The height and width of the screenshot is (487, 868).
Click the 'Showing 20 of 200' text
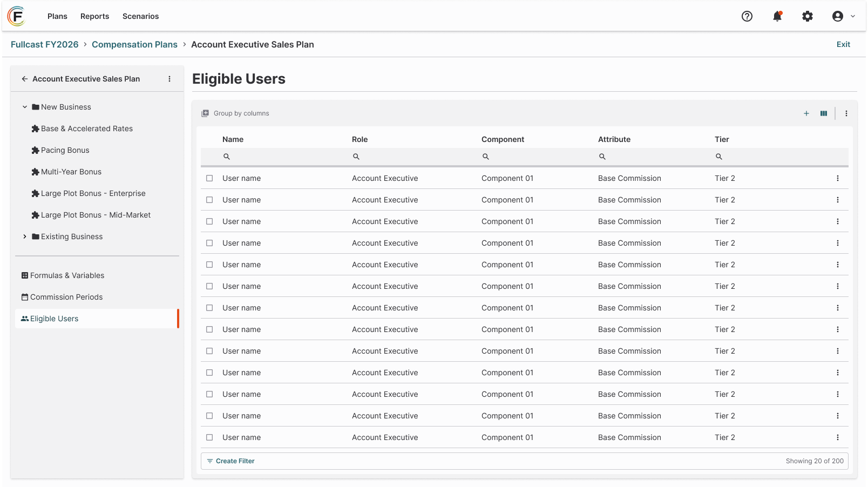pyautogui.click(x=815, y=461)
